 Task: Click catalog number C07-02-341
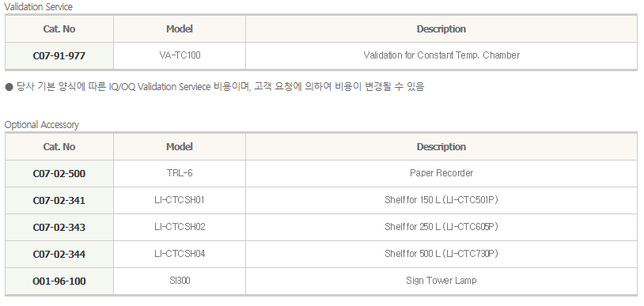pyautogui.click(x=59, y=200)
